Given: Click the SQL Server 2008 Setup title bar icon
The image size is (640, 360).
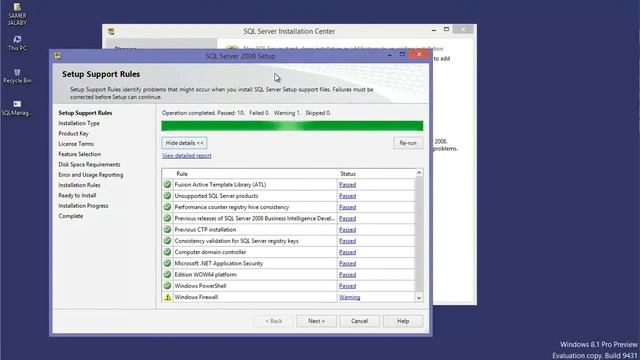Looking at the screenshot, I should (58, 56).
